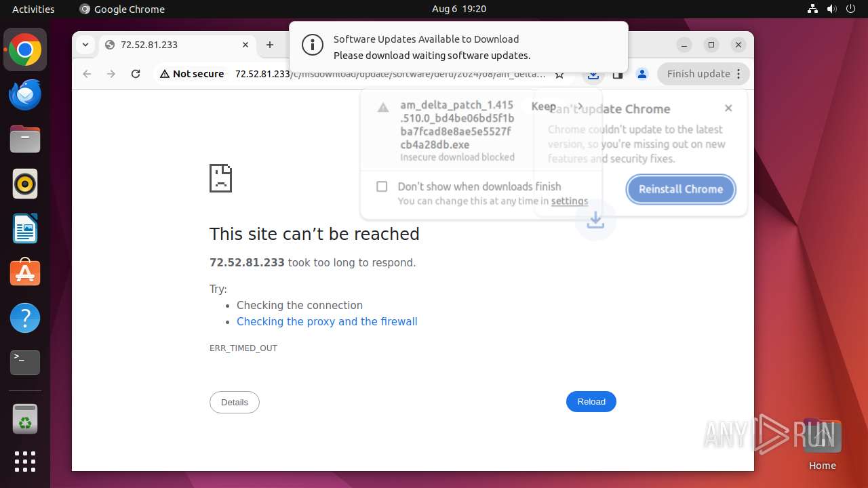Check Don't show when downloads finish
The image size is (868, 488).
tap(382, 186)
